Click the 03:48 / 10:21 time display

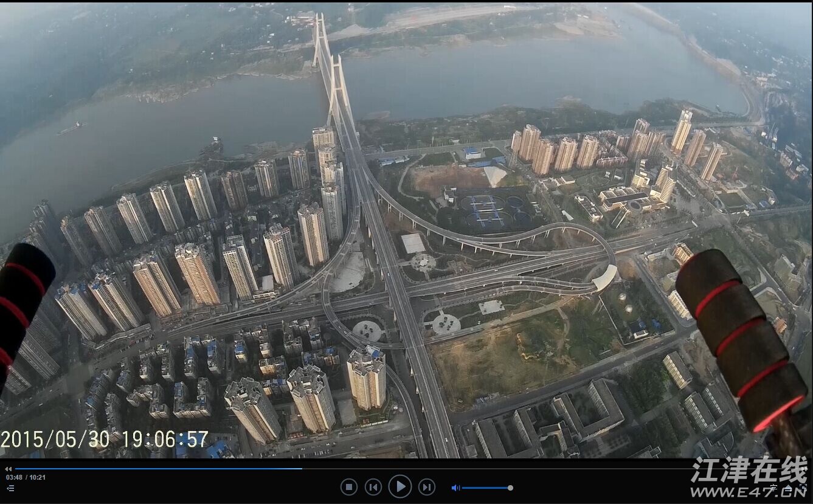[x=26, y=477]
